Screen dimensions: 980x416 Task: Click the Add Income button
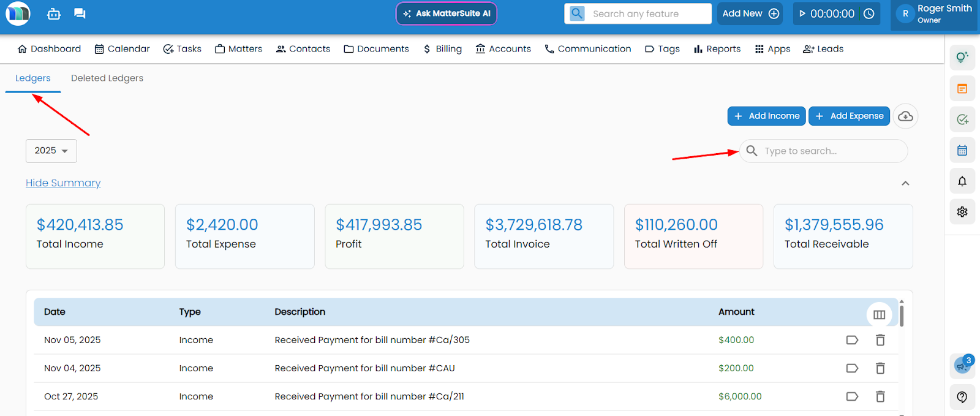766,116
